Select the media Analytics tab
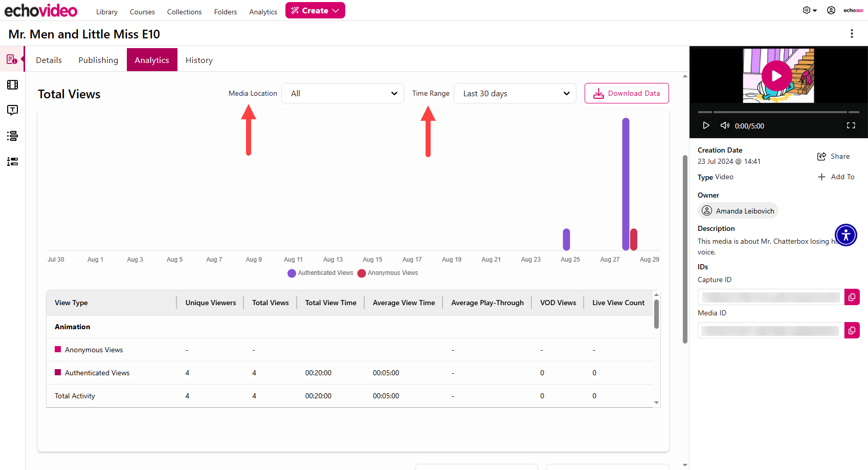Screen dimensions: 868x470 [152, 60]
